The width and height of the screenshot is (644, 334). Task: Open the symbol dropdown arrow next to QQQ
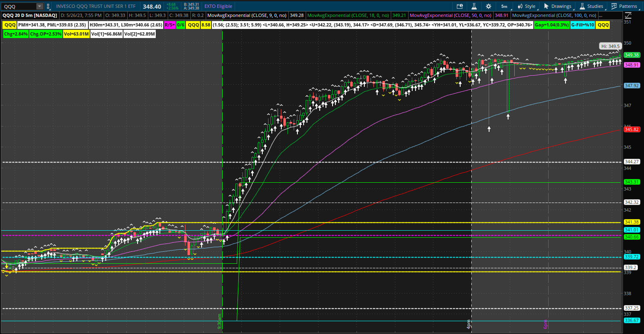pyautogui.click(x=39, y=6)
